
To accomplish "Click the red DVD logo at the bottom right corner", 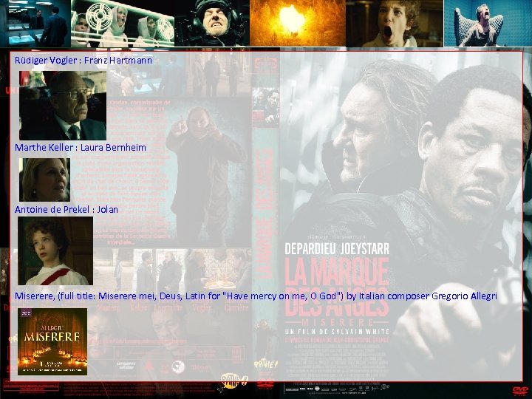I will tap(521, 390).
